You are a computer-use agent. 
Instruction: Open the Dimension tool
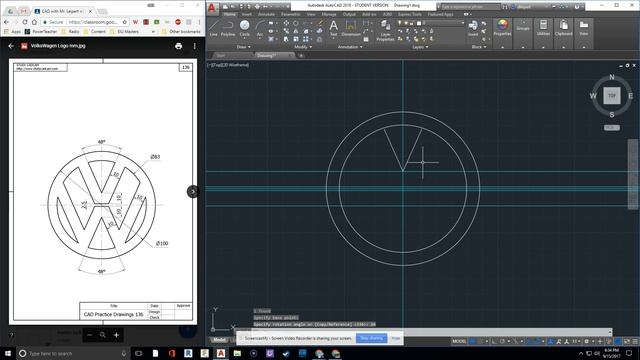click(351, 28)
